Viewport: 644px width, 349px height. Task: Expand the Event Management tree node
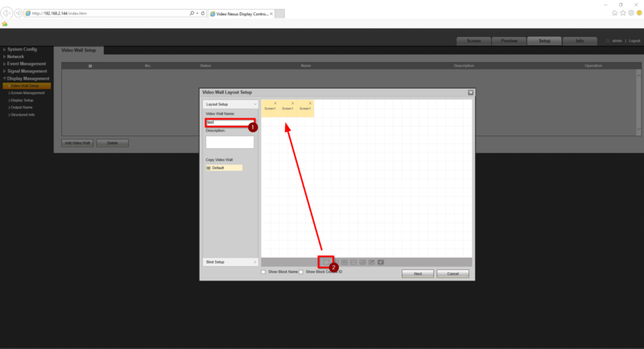[4, 64]
